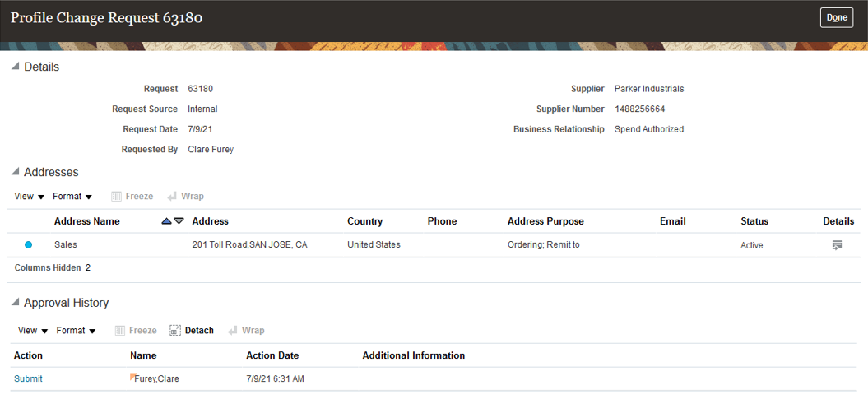Sort Address Name column descending
The height and width of the screenshot is (399, 868).
pos(179,221)
